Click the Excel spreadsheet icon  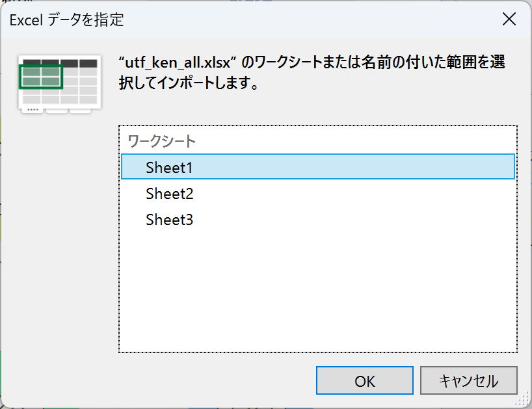tap(60, 85)
